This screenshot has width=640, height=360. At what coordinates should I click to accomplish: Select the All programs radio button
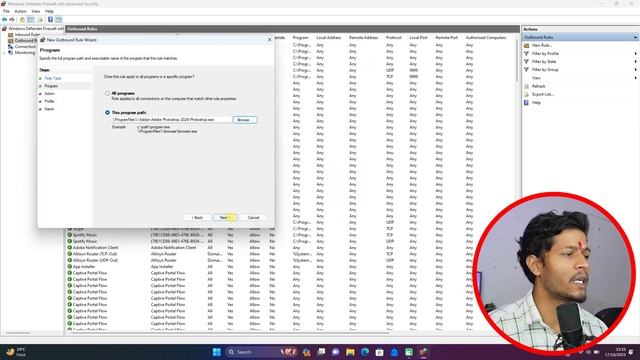pyautogui.click(x=107, y=93)
